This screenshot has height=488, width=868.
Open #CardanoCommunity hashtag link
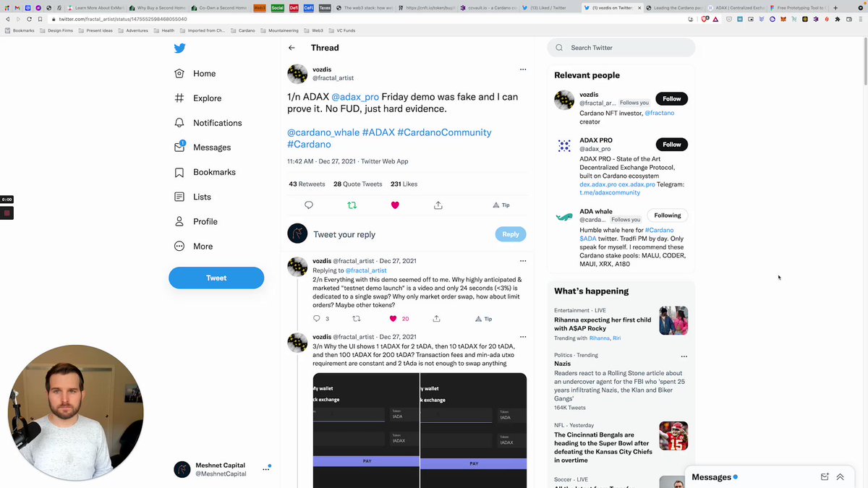pyautogui.click(x=444, y=132)
